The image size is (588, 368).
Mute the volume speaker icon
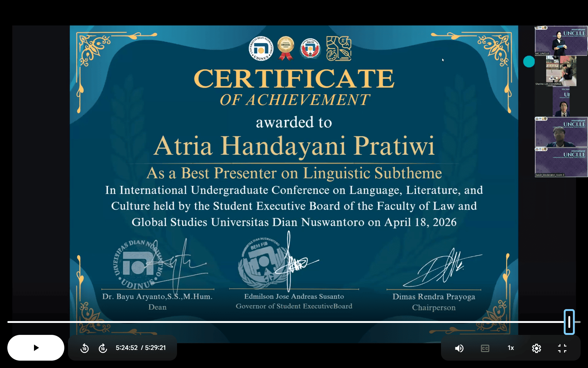459,348
